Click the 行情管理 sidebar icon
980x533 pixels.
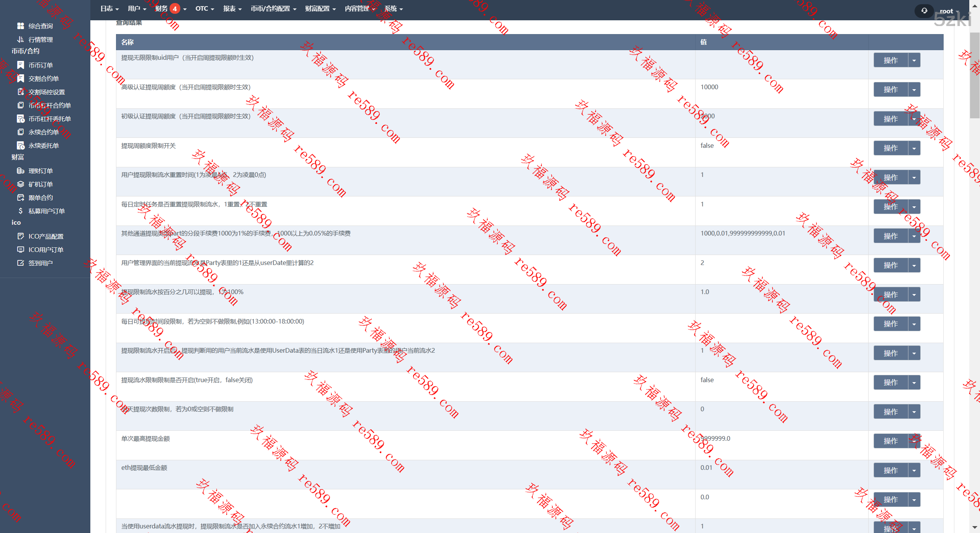point(21,39)
